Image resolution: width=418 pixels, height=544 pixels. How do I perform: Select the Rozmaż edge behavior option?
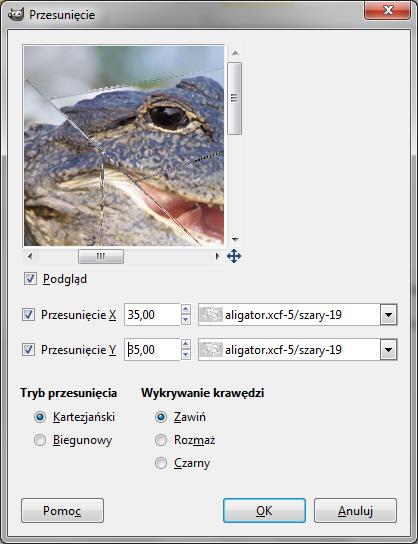[x=161, y=440]
